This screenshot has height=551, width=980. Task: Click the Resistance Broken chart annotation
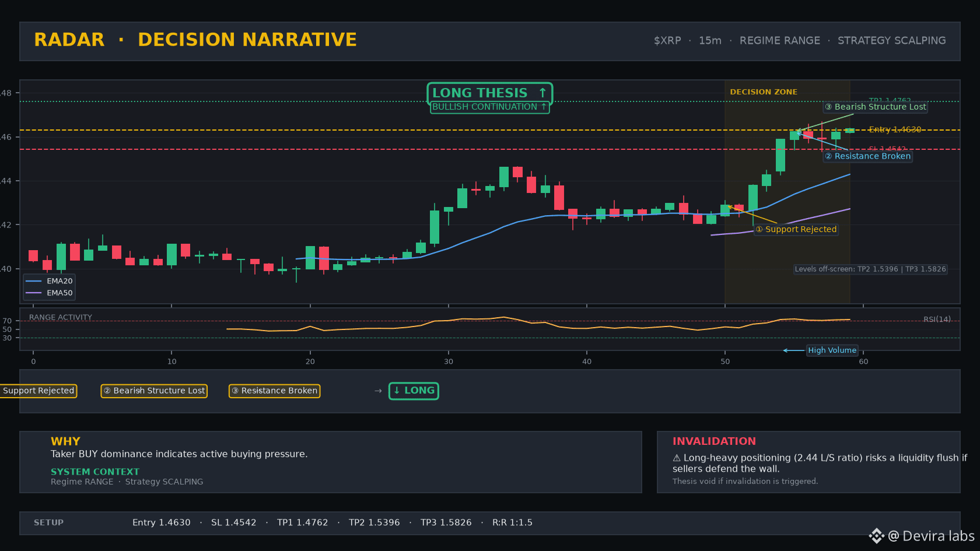coord(867,156)
